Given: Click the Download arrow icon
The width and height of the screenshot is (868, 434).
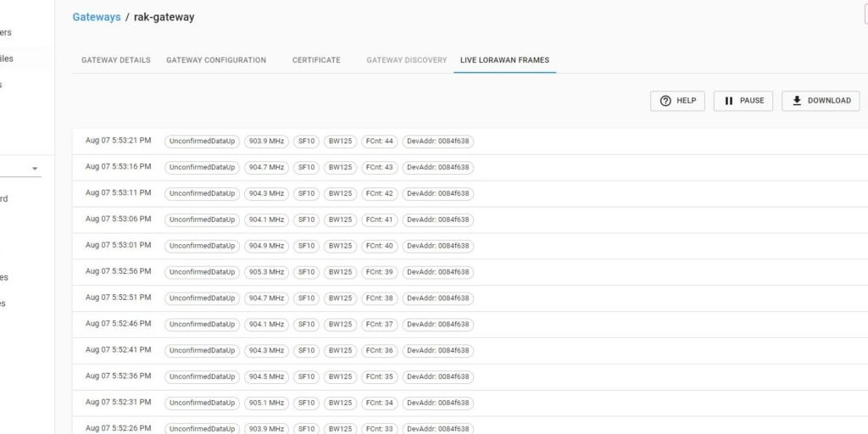Looking at the screenshot, I should [797, 101].
